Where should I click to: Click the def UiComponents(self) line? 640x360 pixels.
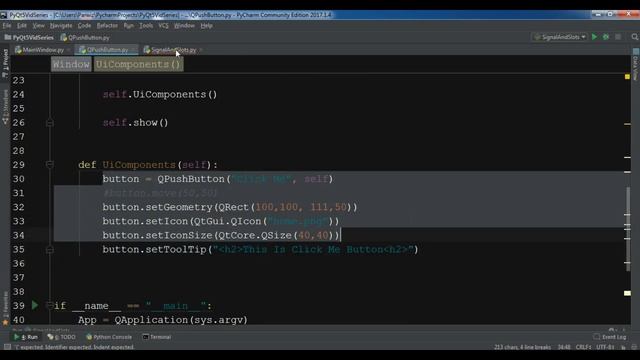[x=148, y=165]
